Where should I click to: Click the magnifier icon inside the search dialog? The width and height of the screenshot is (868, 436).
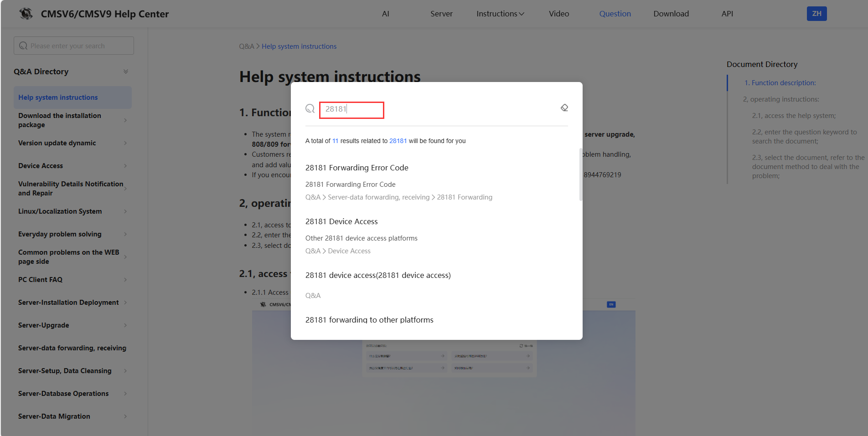(310, 109)
